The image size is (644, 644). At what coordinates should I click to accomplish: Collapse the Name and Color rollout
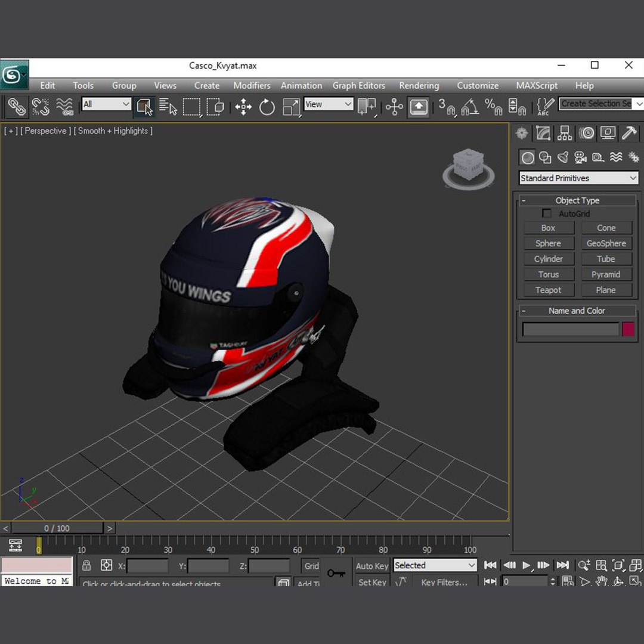[x=577, y=311]
